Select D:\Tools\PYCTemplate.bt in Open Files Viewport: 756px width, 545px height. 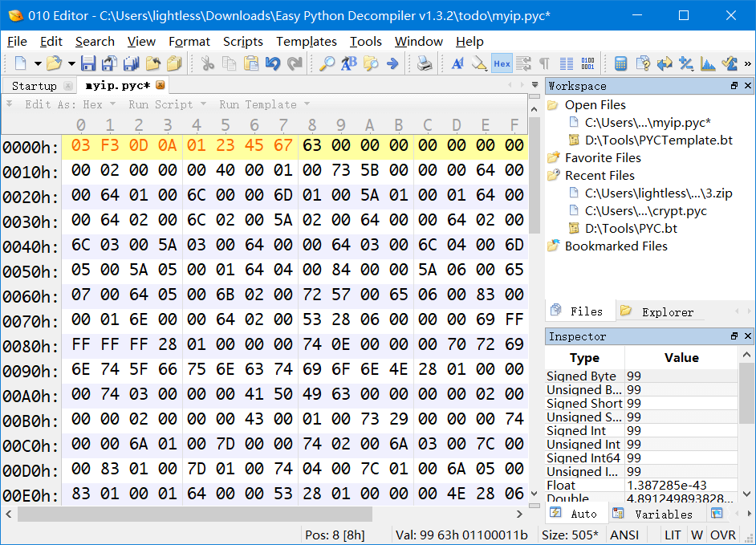pos(659,140)
